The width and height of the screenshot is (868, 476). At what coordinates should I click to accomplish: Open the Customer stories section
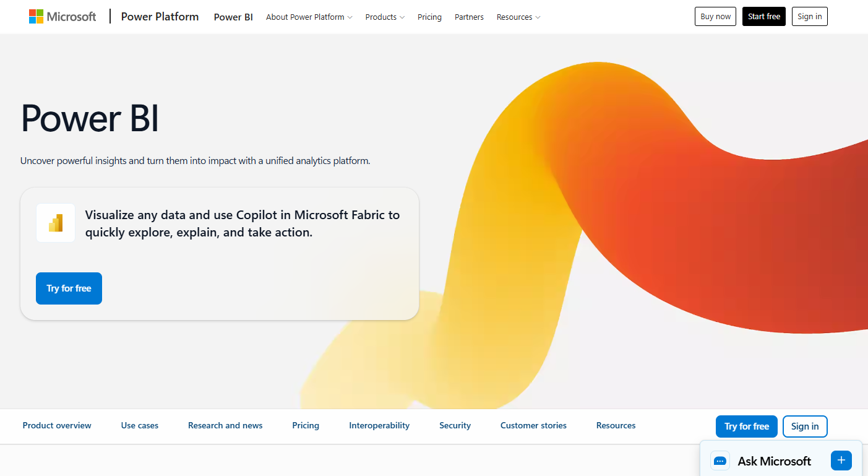(x=533, y=425)
